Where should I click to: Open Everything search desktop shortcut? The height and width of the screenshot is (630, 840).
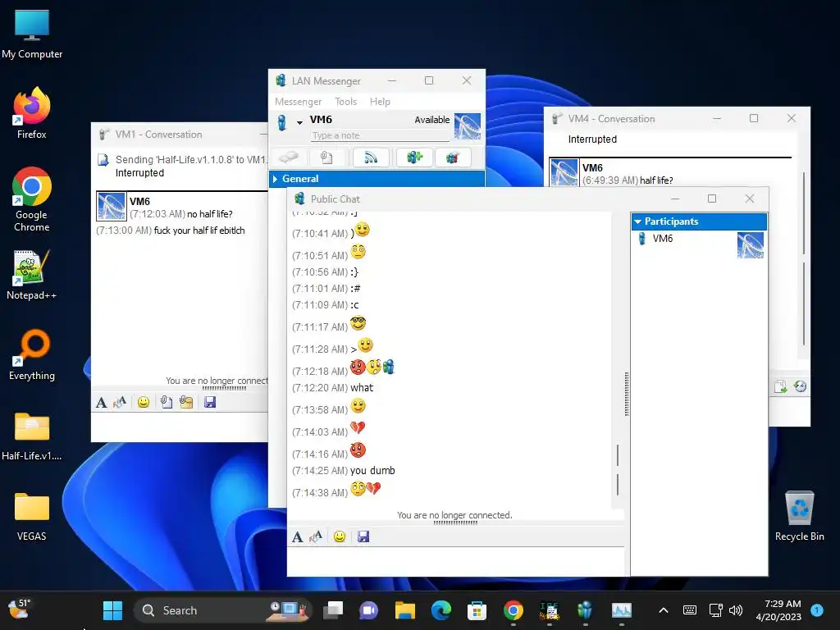32,354
